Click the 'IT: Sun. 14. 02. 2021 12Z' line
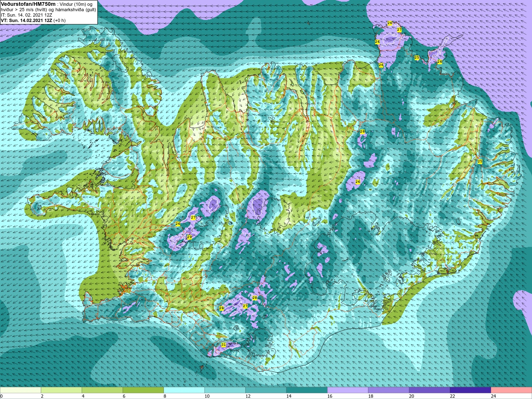532x399 pixels. [x=27, y=15]
